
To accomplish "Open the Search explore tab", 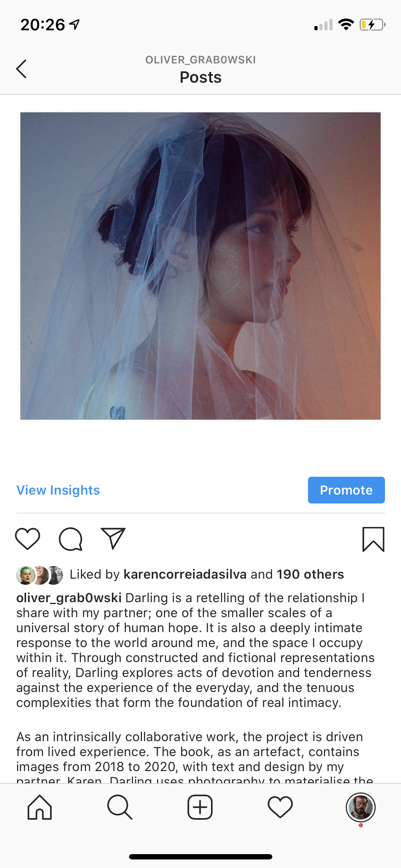I will pyautogui.click(x=120, y=807).
